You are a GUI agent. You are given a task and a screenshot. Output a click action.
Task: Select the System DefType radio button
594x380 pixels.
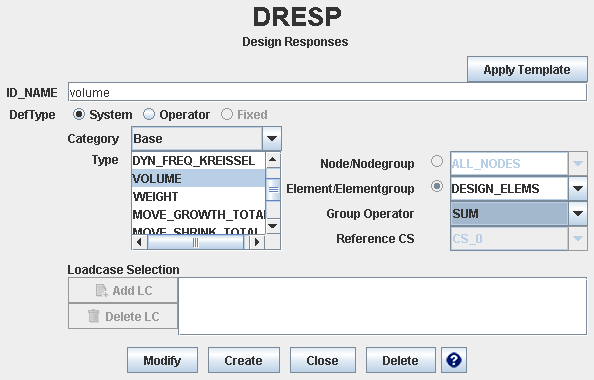click(79, 114)
